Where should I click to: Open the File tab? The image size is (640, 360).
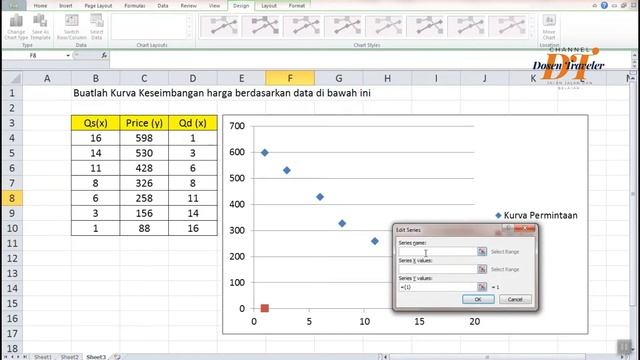(14, 5)
